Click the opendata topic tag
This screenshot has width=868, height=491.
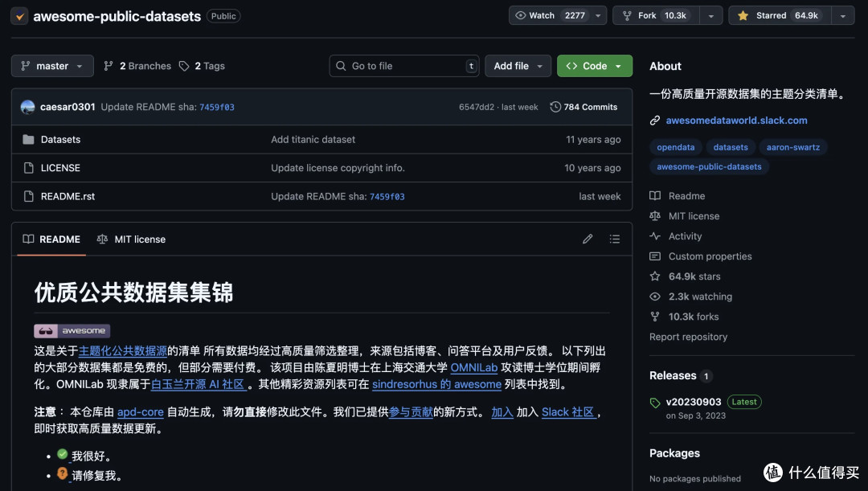pyautogui.click(x=675, y=147)
